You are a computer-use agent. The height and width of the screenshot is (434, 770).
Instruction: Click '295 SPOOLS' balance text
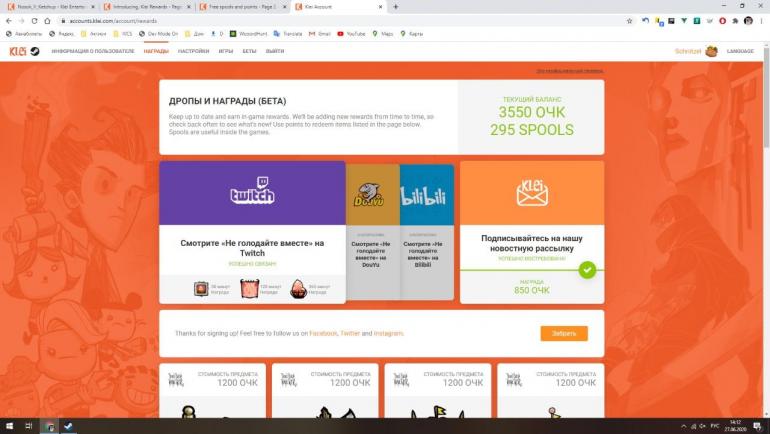point(532,130)
